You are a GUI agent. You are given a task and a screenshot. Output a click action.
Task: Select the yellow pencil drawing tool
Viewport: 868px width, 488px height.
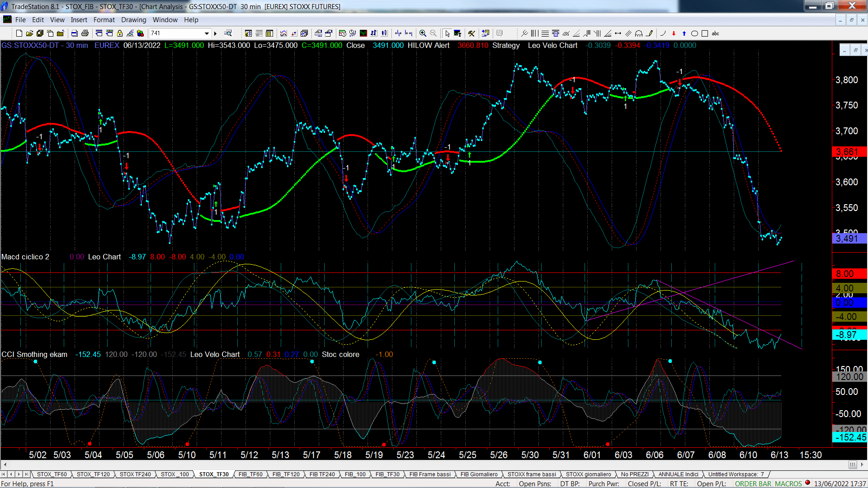click(x=649, y=33)
